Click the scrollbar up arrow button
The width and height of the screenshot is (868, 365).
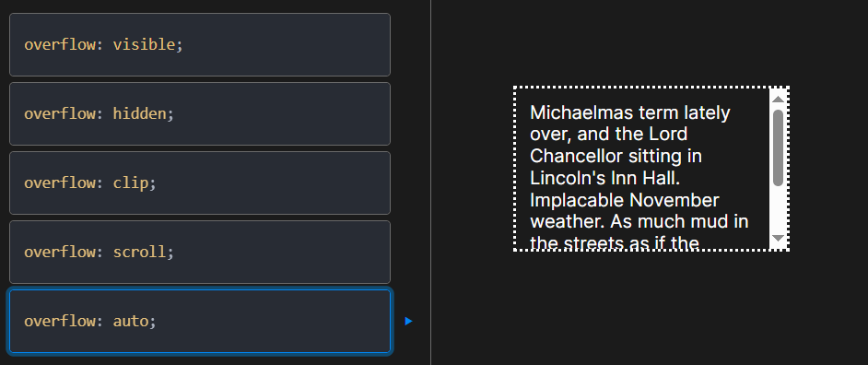[779, 99]
